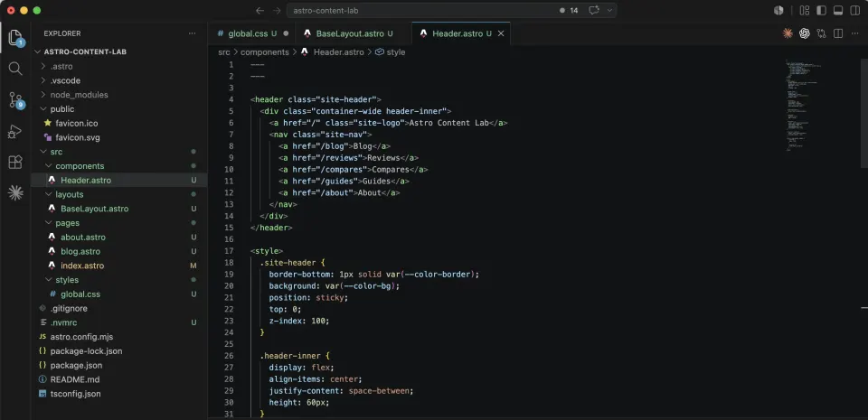Open the Source Control view
The height and width of the screenshot is (420, 868).
coord(15,100)
